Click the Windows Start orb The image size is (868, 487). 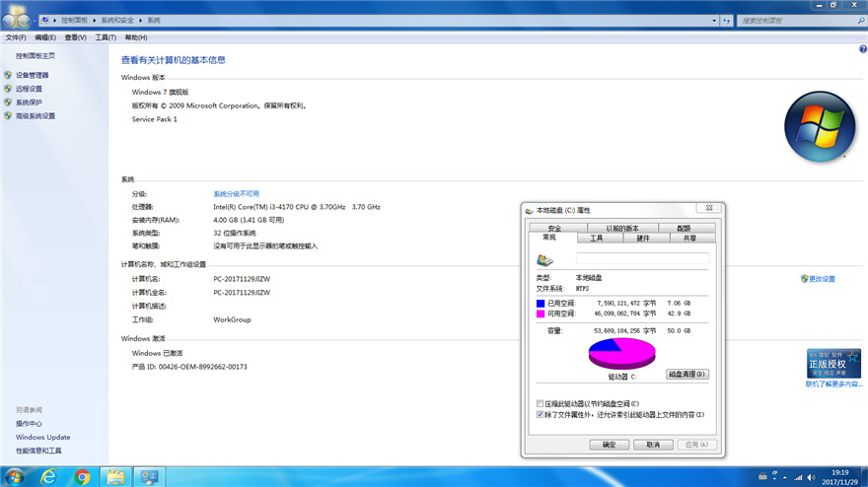(x=15, y=475)
